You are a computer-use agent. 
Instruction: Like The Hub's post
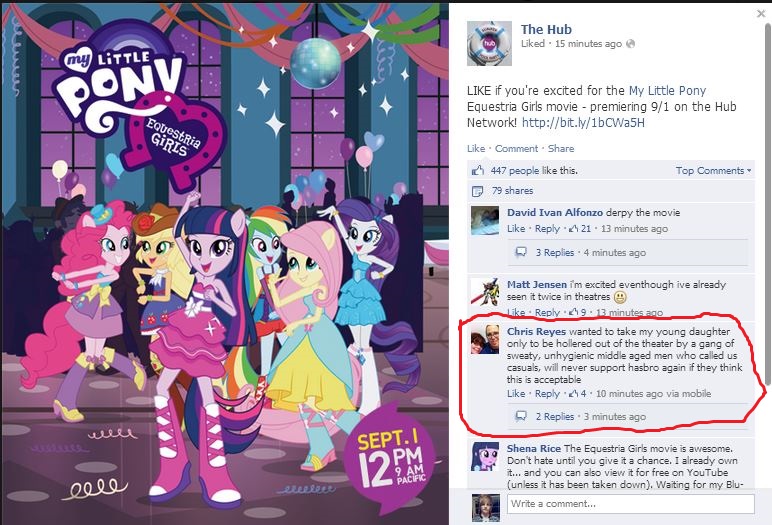476,148
